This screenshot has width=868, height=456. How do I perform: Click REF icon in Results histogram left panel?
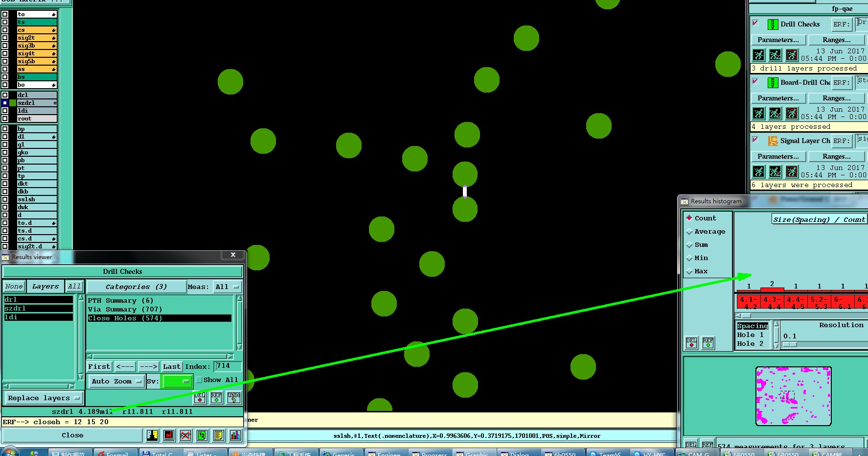tap(708, 342)
